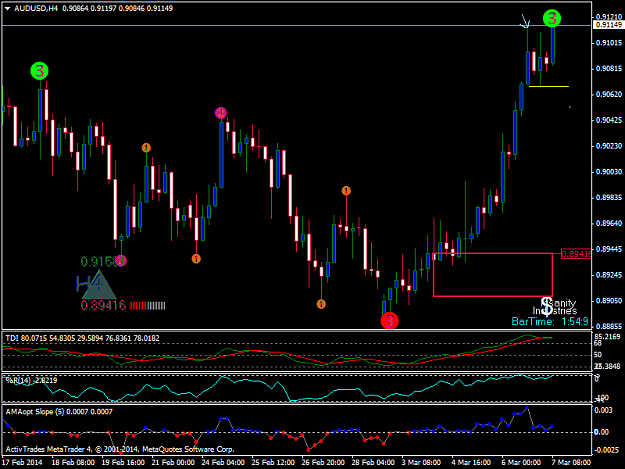Click the 0.90815 price scale value
The width and height of the screenshot is (625, 469).
pyautogui.click(x=609, y=69)
